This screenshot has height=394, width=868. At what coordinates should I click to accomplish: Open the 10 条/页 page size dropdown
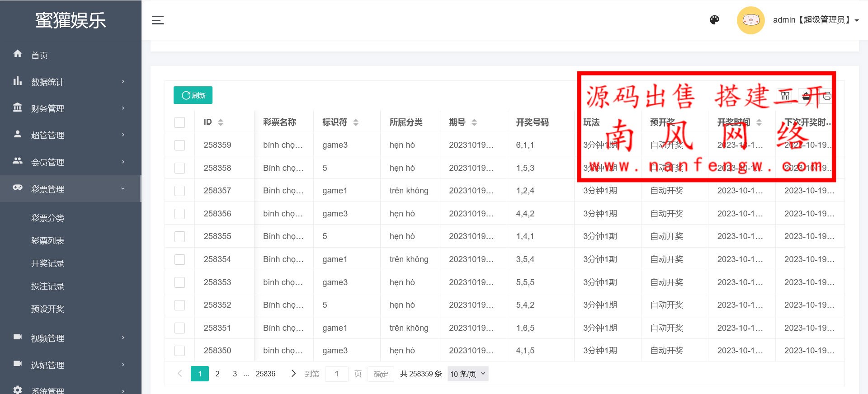coord(467,374)
